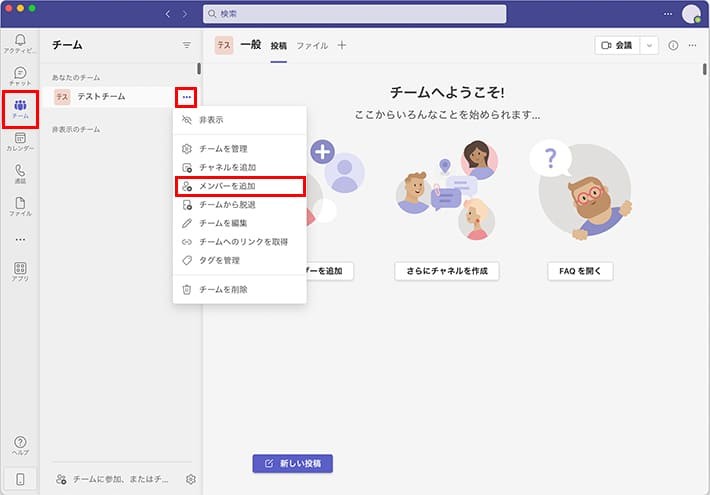
Task: Click the 新しい投稿 button
Action: (x=293, y=463)
